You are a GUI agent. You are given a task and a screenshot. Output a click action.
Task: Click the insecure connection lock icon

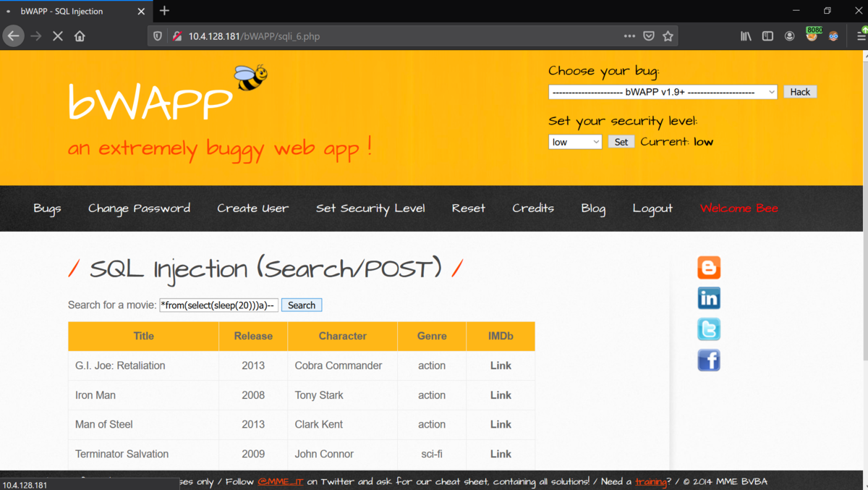point(177,36)
